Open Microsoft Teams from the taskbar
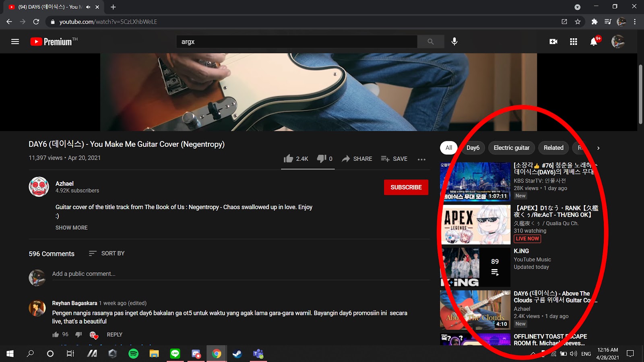Viewport: 644px width, 362px height. click(258, 354)
